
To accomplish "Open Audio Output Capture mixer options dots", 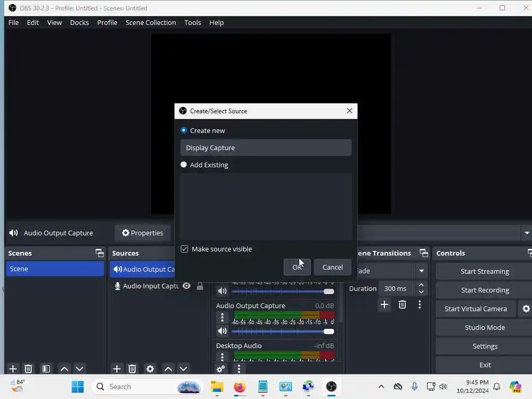I will click(222, 317).
